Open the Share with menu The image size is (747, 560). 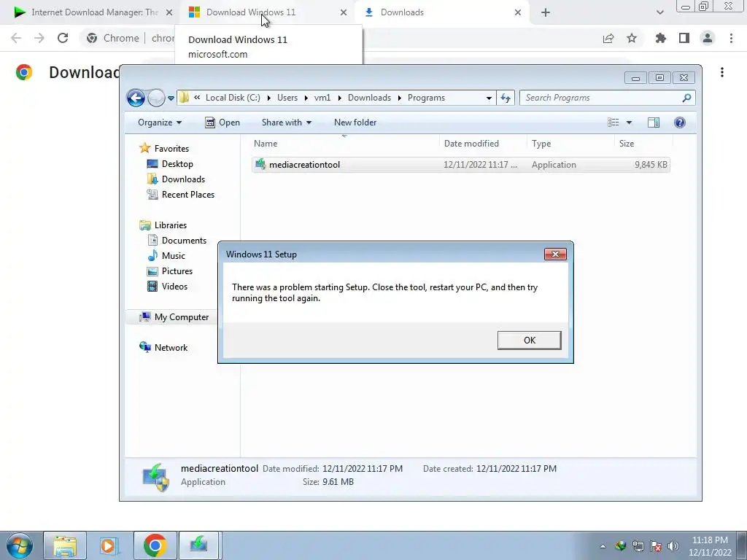286,122
